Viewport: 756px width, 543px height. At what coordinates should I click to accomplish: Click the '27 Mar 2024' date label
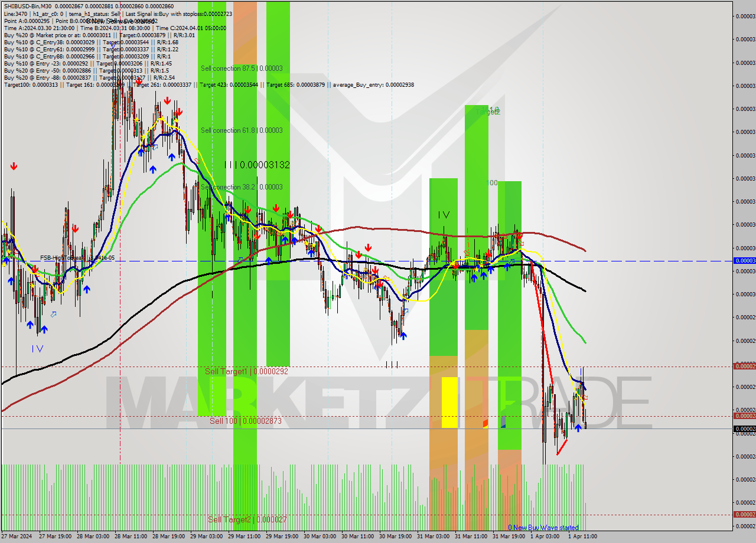pos(17,537)
